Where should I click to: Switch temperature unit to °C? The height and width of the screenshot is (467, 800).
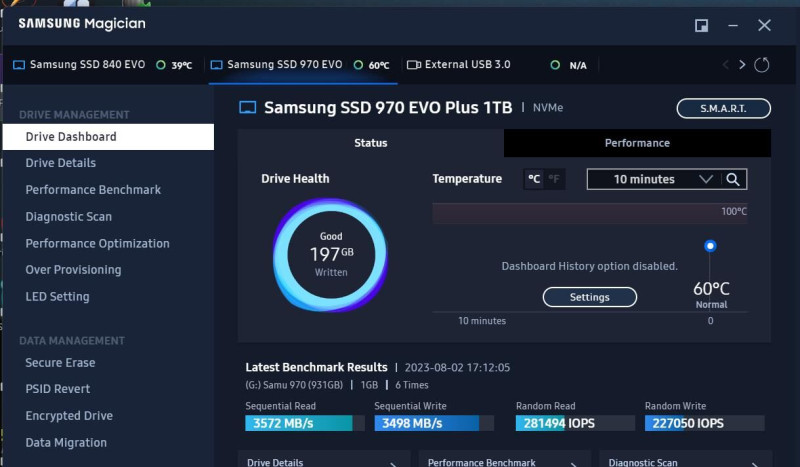pos(534,179)
